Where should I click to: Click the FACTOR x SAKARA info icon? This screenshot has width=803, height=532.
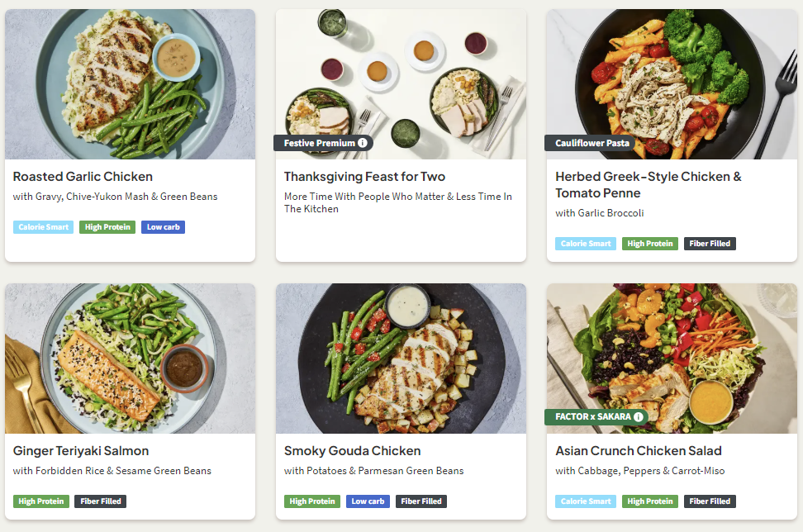coord(639,417)
